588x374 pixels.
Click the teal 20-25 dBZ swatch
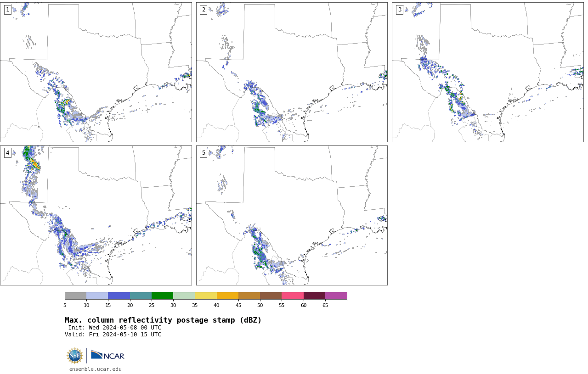[141, 296]
